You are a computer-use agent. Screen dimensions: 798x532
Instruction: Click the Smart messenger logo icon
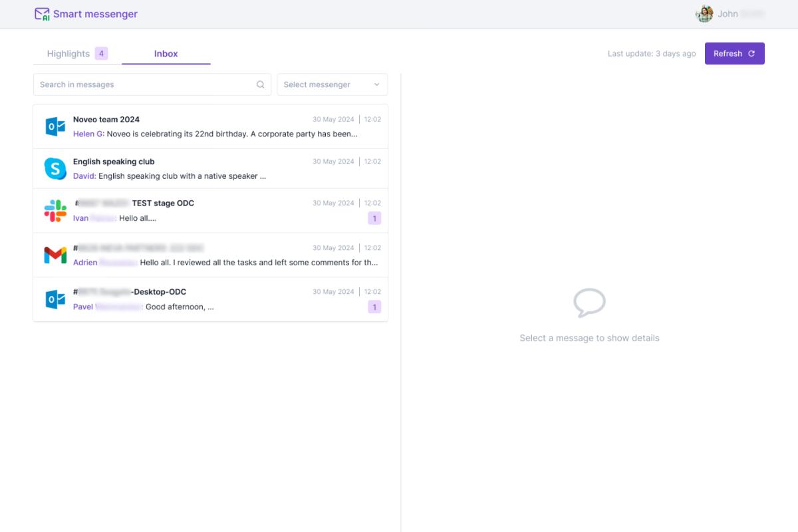tap(41, 13)
